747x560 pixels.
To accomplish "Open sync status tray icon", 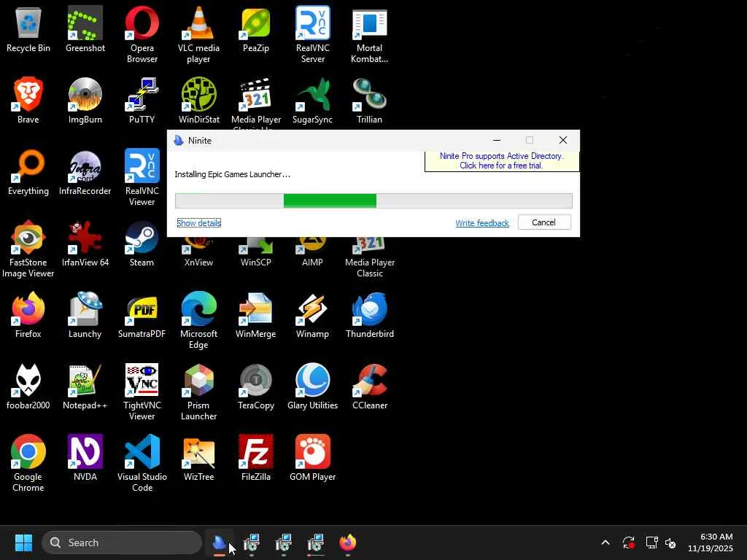I will 628,542.
